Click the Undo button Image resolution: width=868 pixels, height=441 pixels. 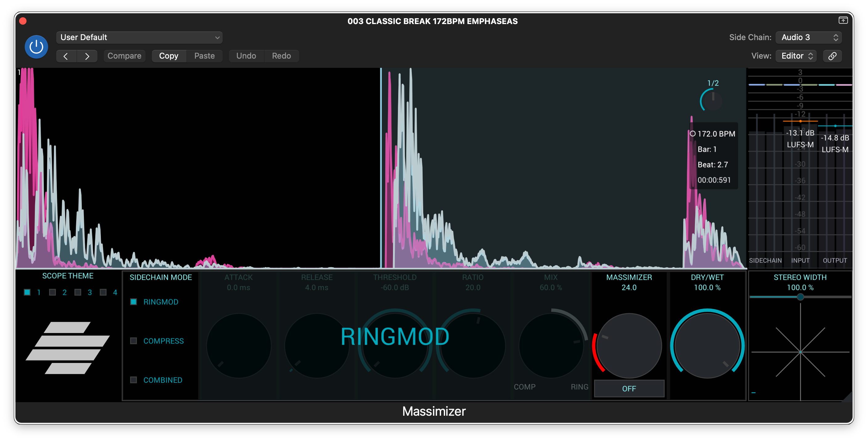[246, 56]
